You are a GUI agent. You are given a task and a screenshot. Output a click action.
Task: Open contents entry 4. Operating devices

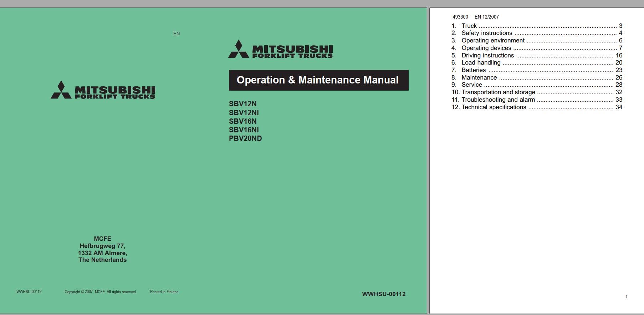pos(537,48)
